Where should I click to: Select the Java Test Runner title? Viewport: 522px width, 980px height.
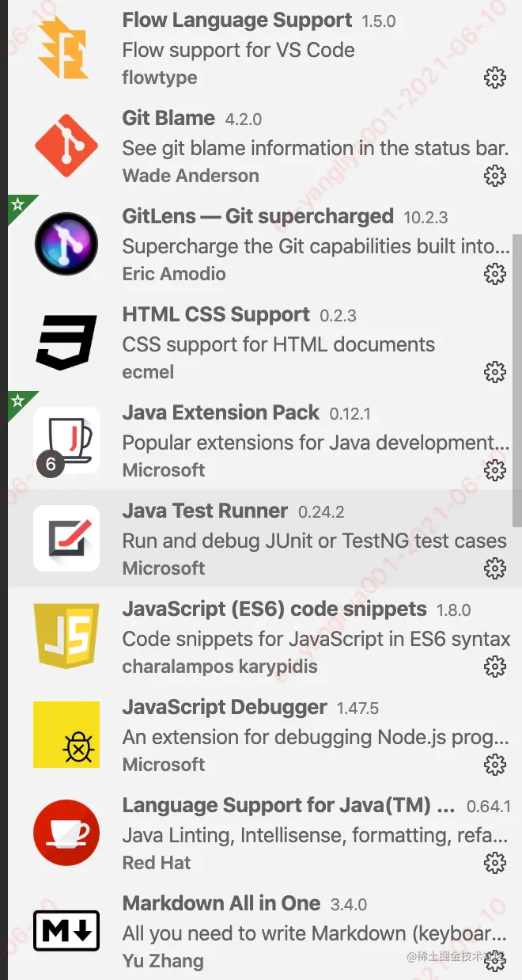pyautogui.click(x=205, y=511)
